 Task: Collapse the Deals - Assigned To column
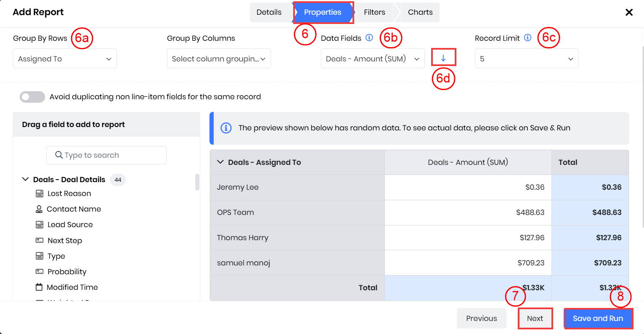(220, 162)
